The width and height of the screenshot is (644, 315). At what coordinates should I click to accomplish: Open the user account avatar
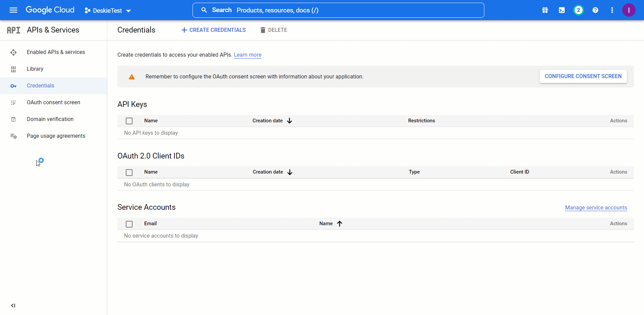629,10
